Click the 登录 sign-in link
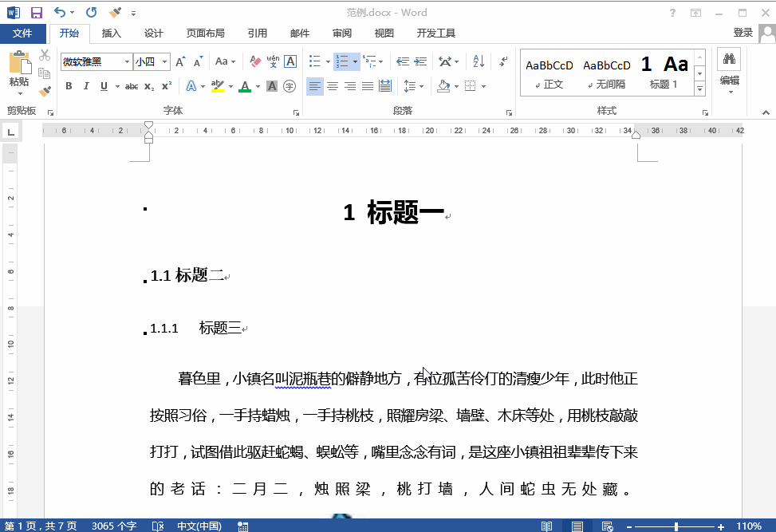Screen dimensions: 776x532 743,33
